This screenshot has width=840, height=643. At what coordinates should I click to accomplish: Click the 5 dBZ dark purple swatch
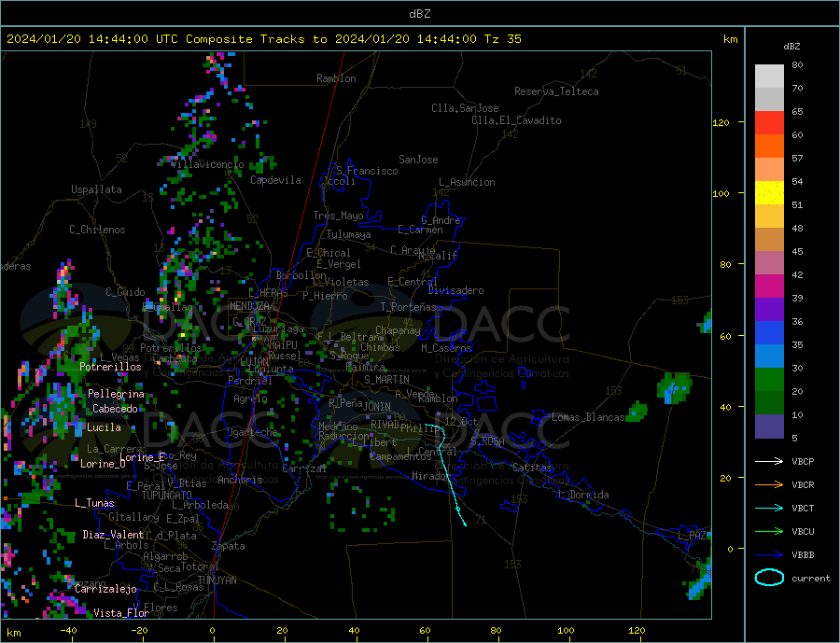(769, 426)
